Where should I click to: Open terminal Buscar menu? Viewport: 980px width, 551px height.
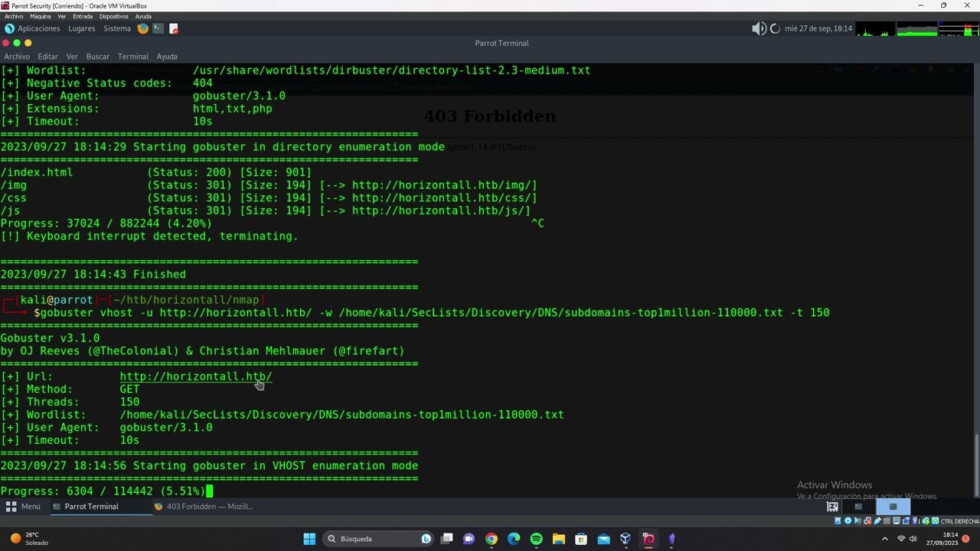click(x=97, y=57)
